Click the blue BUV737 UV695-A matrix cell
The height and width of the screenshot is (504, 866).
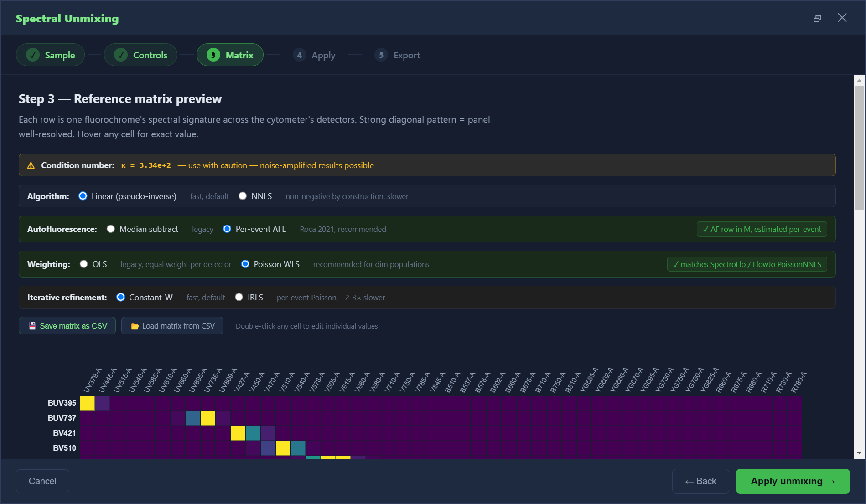193,418
